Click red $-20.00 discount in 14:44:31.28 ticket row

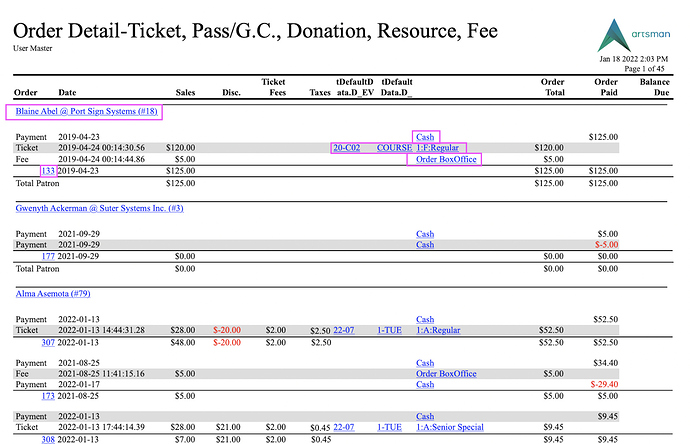pos(227,330)
